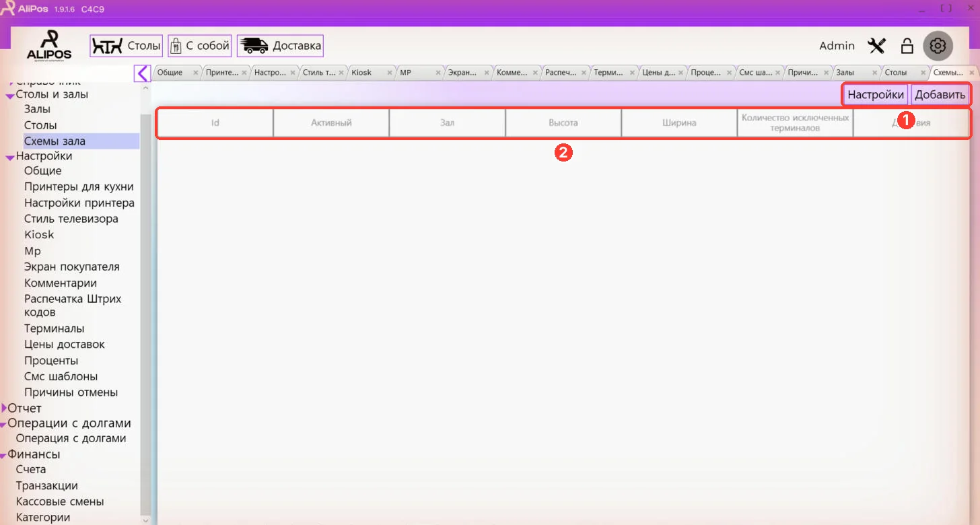Click the Активный column header
Image resolution: width=980 pixels, height=525 pixels.
(x=331, y=123)
